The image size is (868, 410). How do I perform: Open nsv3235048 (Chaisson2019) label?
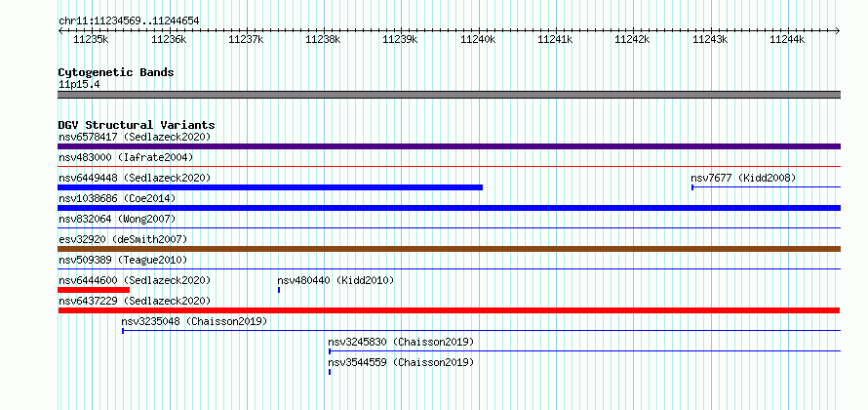[x=194, y=321]
